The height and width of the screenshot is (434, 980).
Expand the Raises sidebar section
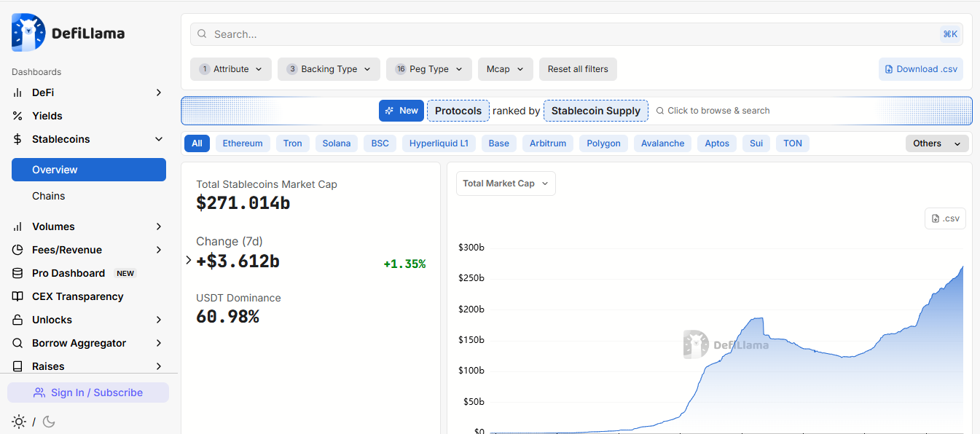click(159, 366)
